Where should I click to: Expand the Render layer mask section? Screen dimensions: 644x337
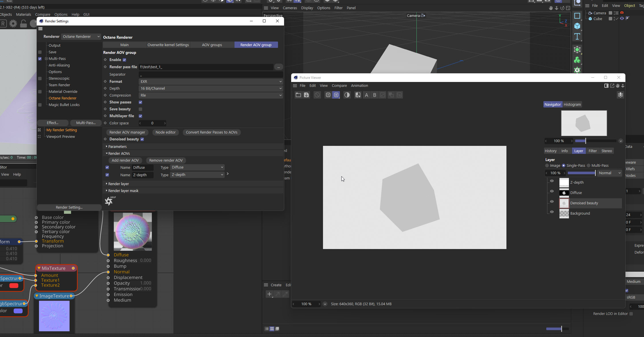coord(123,191)
